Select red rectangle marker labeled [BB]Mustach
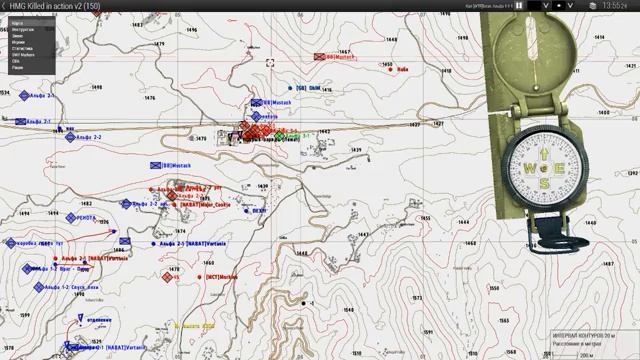Screen dimensions: 640x360 (320, 57)
